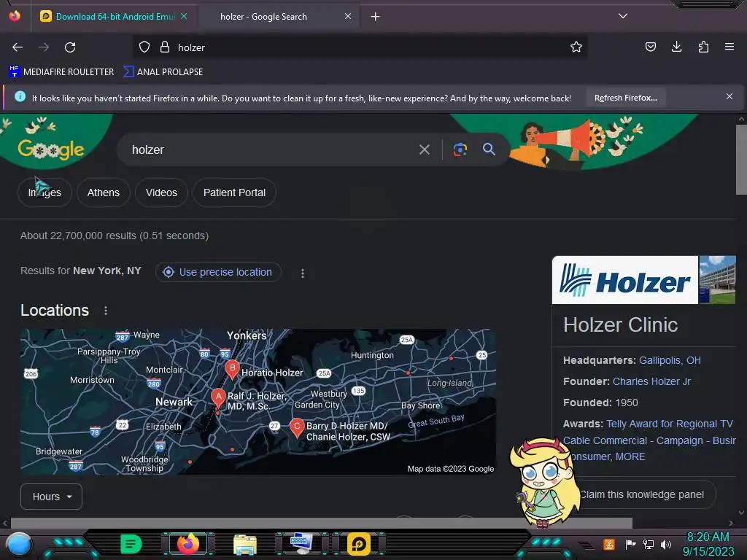List all tabs with the chevron
The height and width of the screenshot is (560, 747).
[623, 16]
